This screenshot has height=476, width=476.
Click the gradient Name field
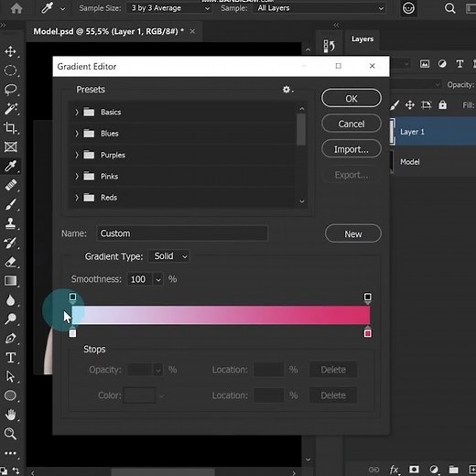click(x=182, y=233)
